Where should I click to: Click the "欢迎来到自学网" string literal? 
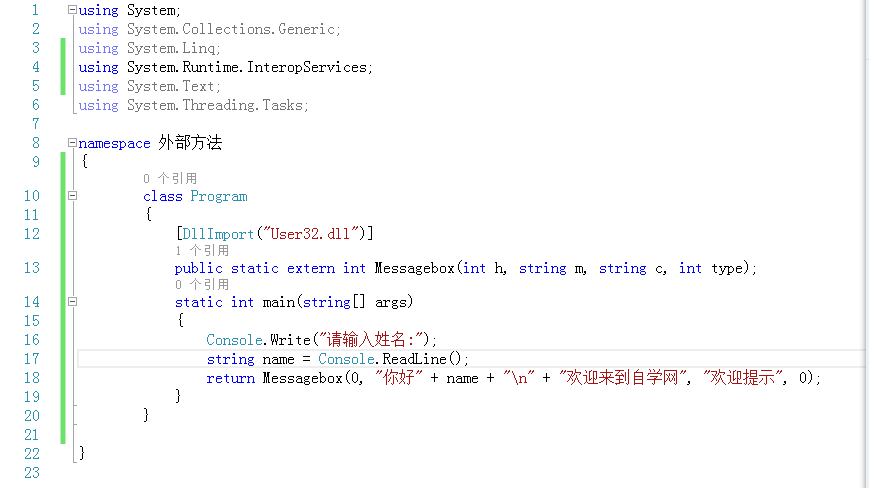click(624, 377)
